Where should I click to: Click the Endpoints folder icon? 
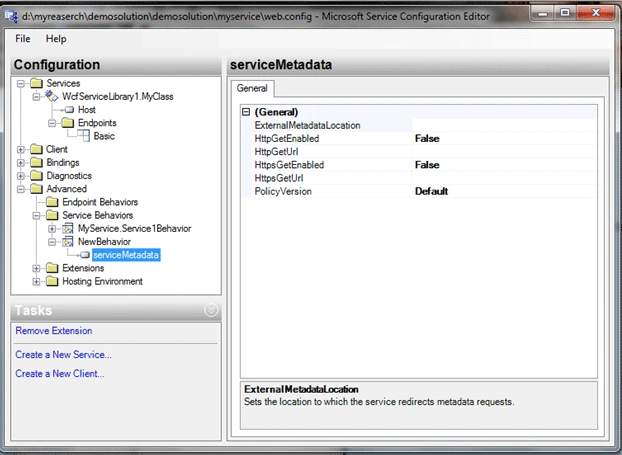coord(68,123)
